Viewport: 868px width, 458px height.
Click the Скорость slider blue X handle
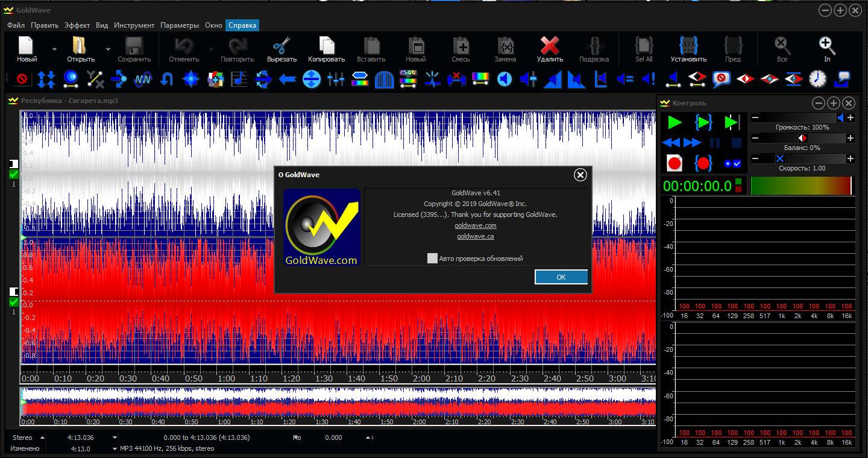pos(779,158)
